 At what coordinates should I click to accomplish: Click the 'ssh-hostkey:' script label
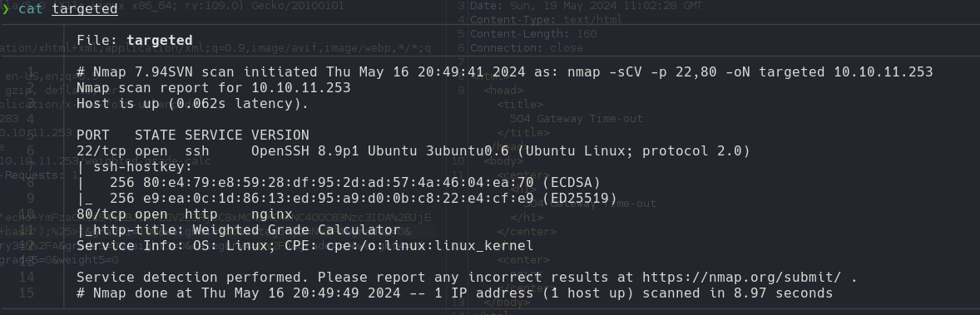point(143,167)
